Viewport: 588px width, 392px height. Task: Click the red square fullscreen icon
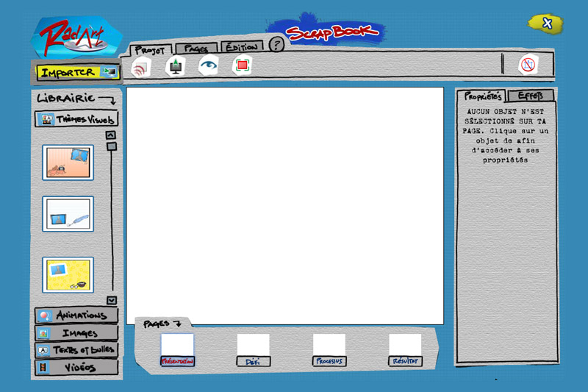point(242,65)
